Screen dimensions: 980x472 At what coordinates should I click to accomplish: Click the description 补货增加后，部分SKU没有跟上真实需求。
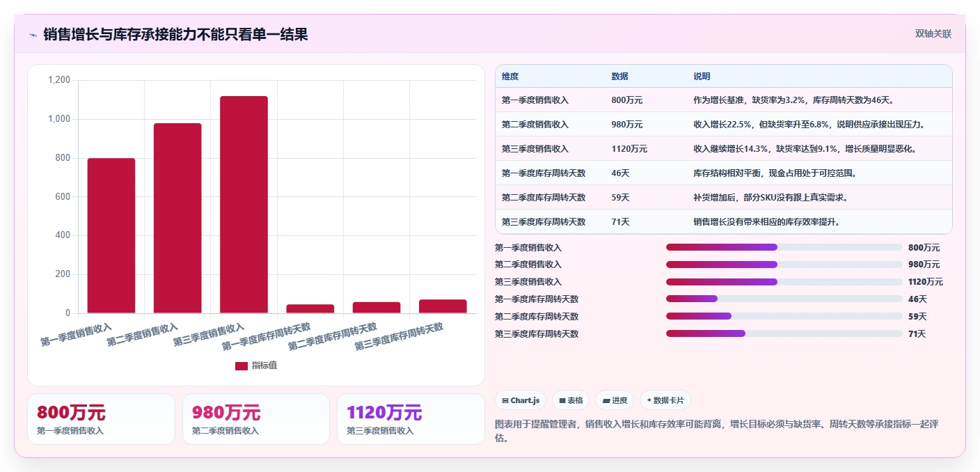point(770,198)
